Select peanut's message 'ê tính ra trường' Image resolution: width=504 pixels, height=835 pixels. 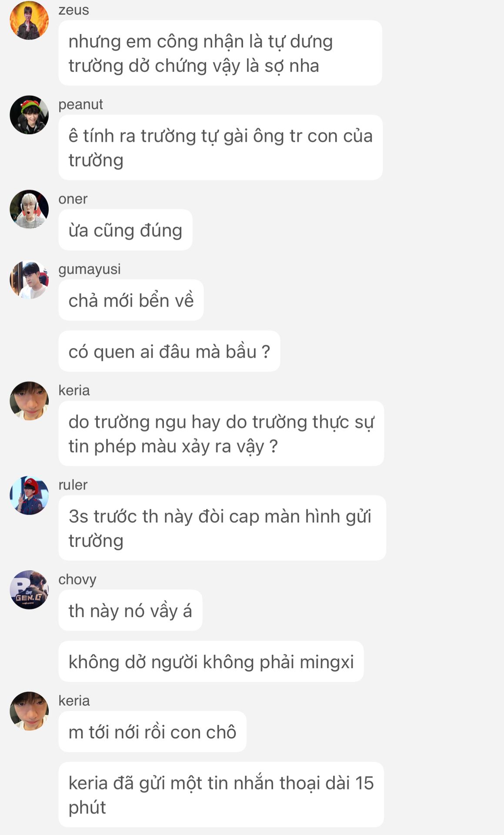pos(221,147)
